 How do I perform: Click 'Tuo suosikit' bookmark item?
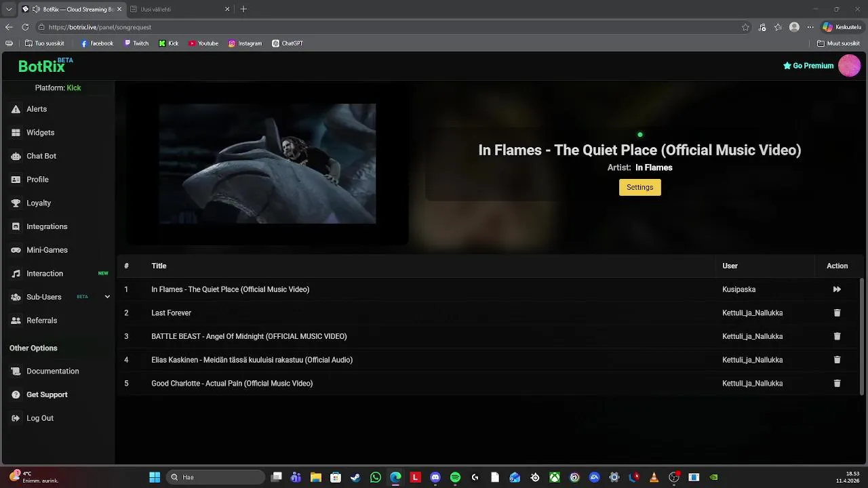point(44,43)
